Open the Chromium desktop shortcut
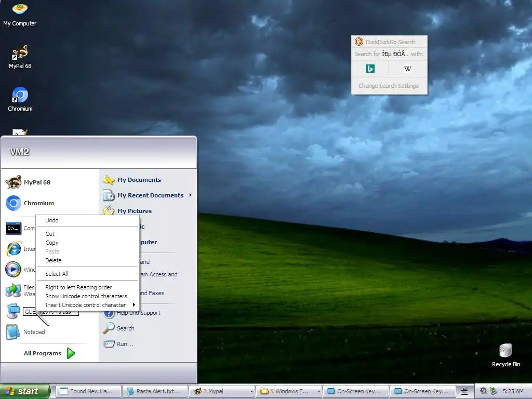The height and width of the screenshot is (399, 532). [x=20, y=99]
